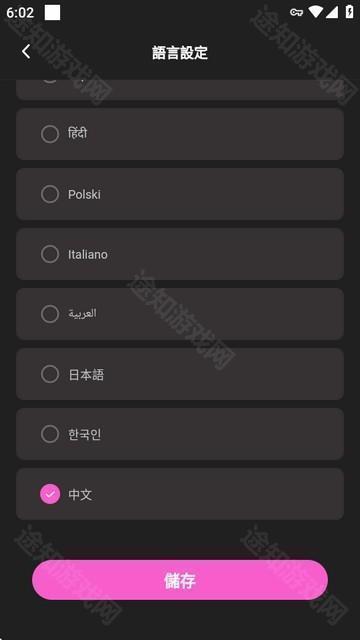
Task: Tap the 6:02 clock in status bar
Action: pyautogui.click(x=20, y=13)
